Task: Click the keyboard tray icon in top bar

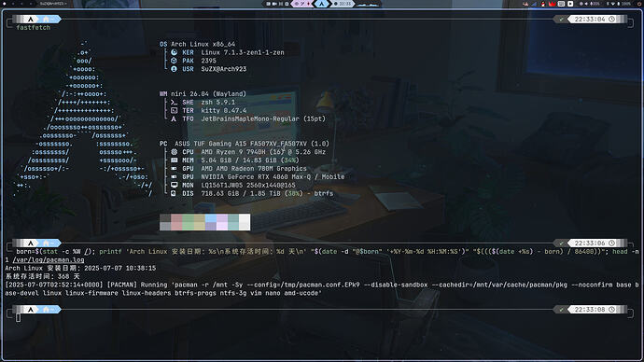Action: (561, 4)
